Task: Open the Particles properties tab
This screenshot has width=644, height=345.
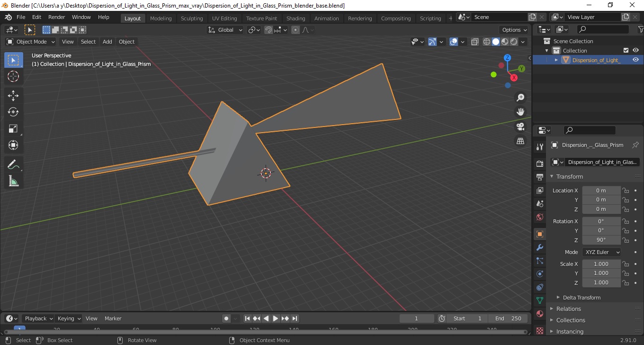Action: click(x=539, y=261)
